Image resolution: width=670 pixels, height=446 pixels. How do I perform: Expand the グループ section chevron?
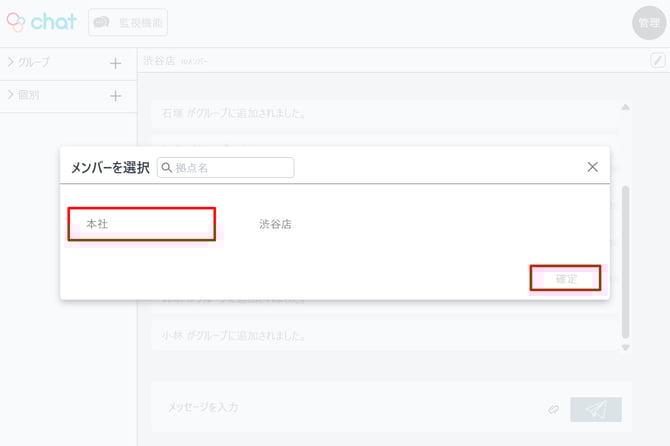pos(11,63)
